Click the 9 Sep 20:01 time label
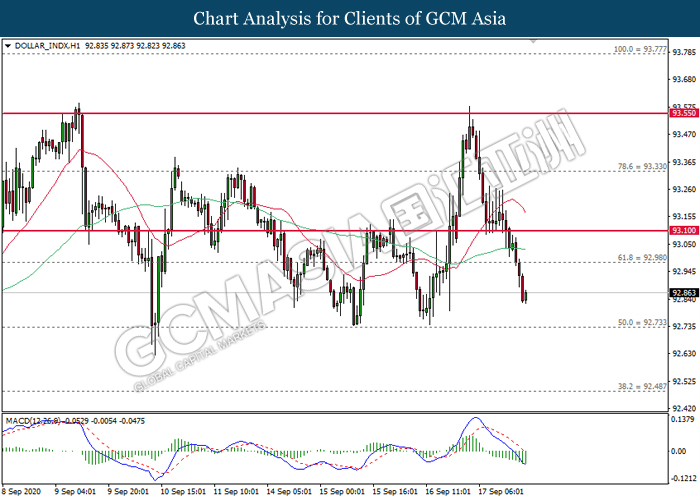 [x=128, y=492]
